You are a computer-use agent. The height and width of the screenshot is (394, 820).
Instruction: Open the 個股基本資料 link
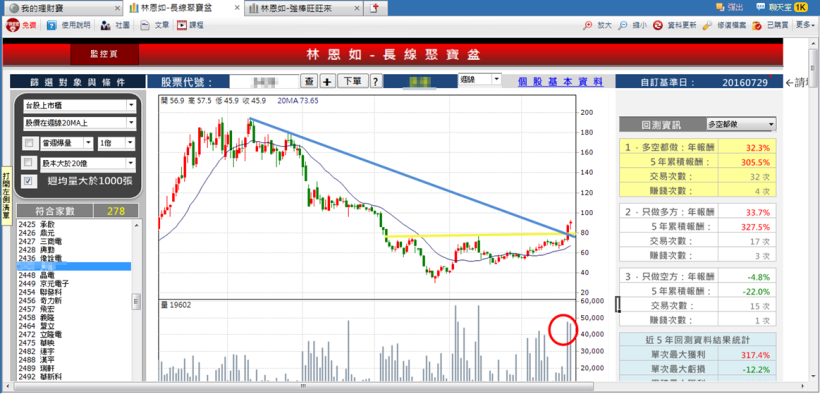point(560,82)
